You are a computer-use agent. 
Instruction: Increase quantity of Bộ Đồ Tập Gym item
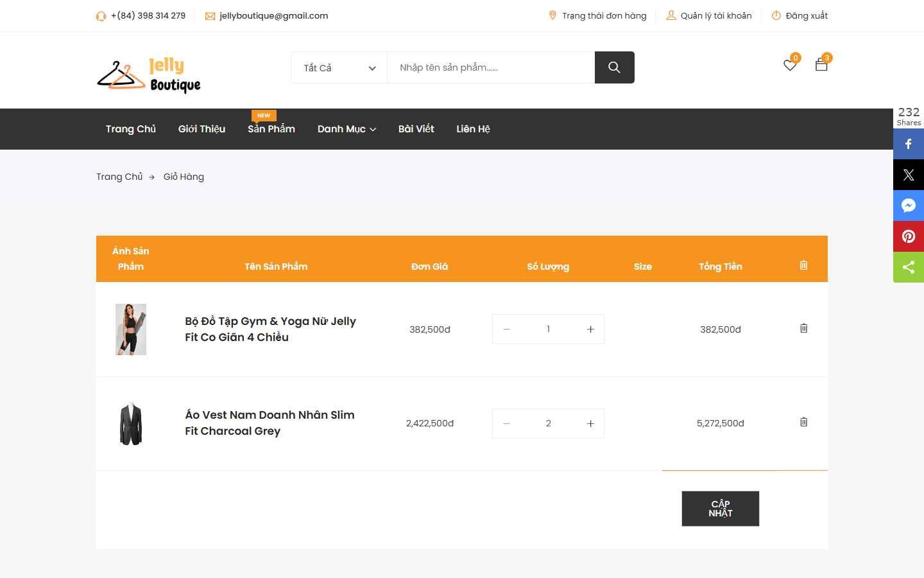point(590,329)
